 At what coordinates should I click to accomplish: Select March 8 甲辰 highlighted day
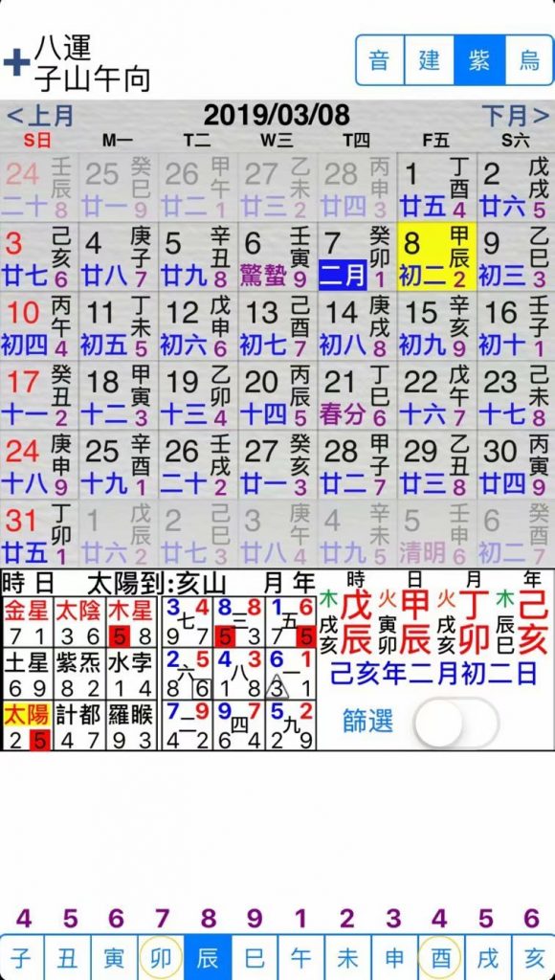point(437,256)
